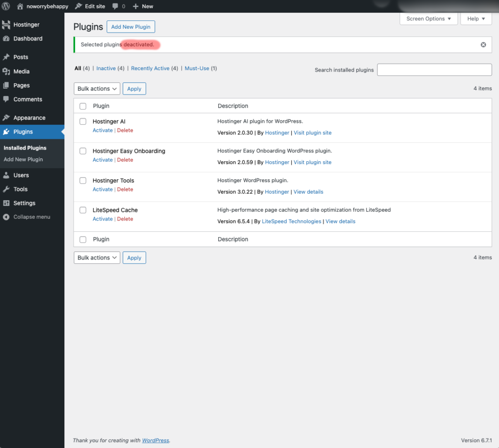The image size is (499, 448).
Task: Click the Pages icon in sidebar
Action: [6, 85]
